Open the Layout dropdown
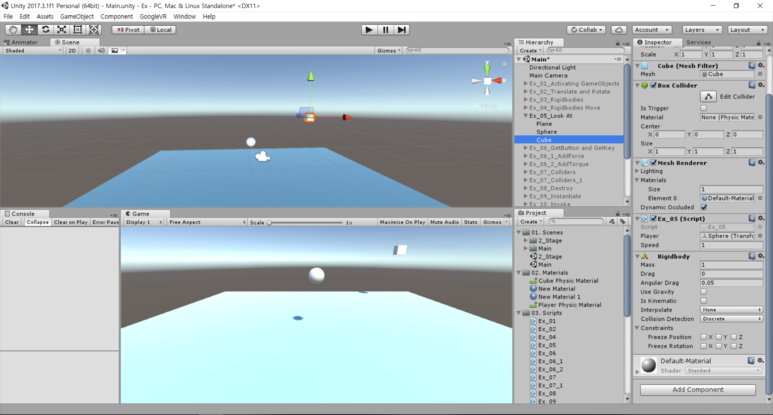The width and height of the screenshot is (773, 415). coord(747,30)
